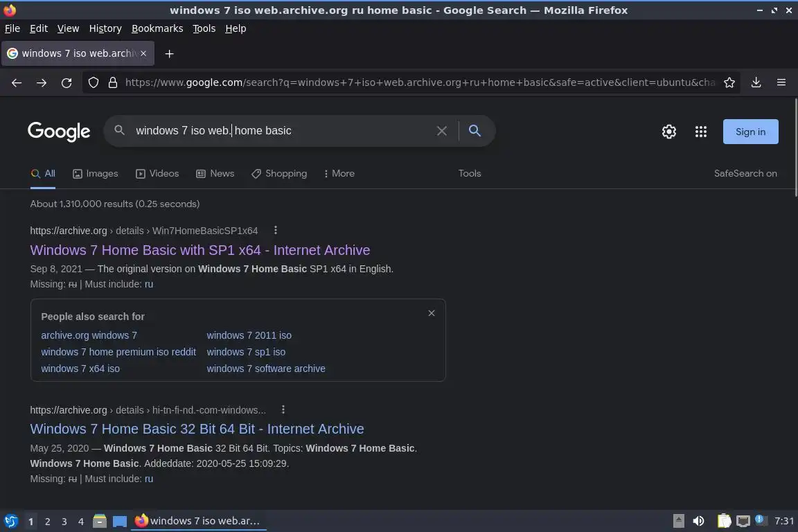Open the clipboard tray icon
Screen dimensions: 798x532
724,521
